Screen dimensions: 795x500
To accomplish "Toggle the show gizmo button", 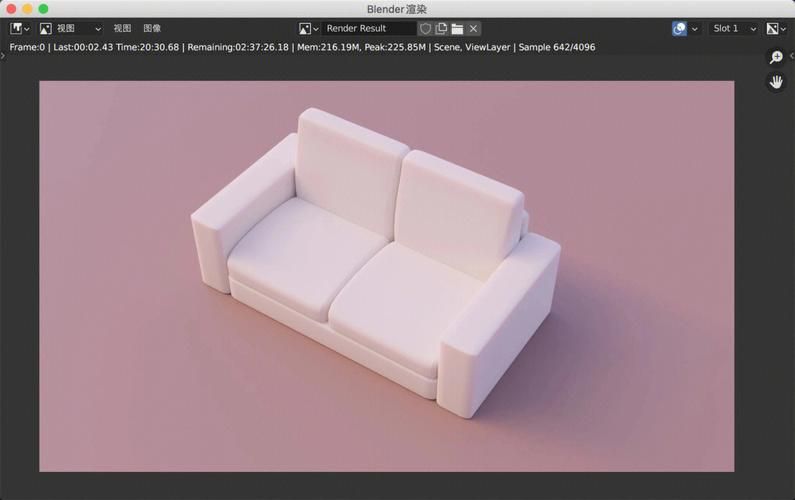I will tap(679, 28).
